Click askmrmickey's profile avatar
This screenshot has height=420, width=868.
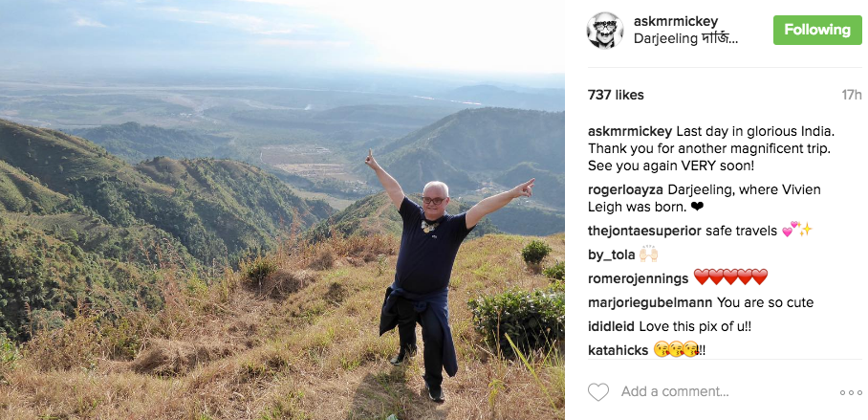(604, 30)
